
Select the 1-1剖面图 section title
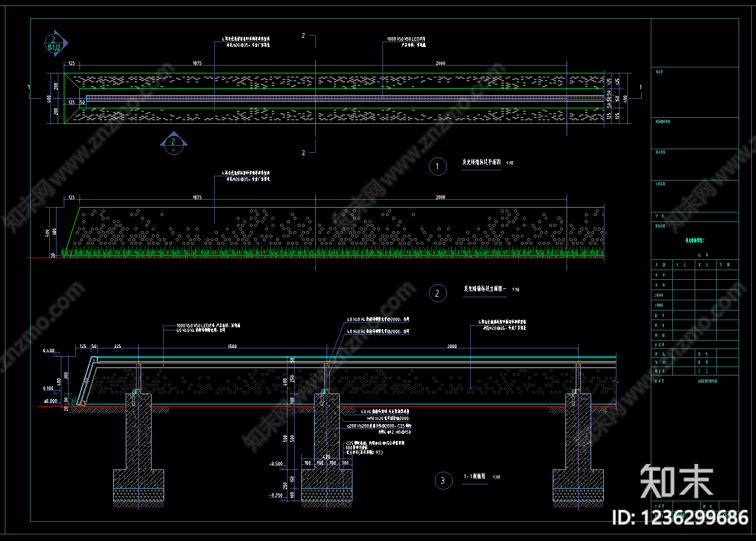475,476
